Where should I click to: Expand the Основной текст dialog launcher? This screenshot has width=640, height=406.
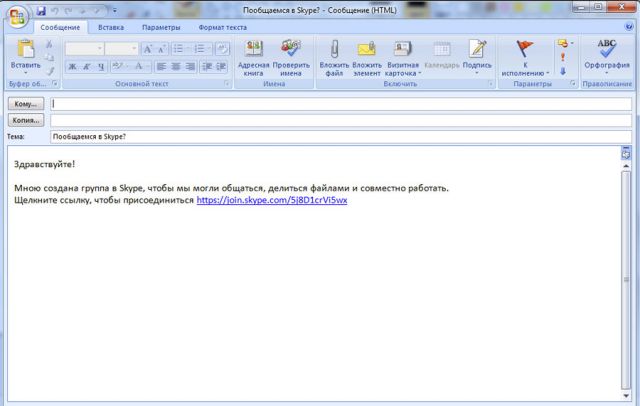click(227, 84)
